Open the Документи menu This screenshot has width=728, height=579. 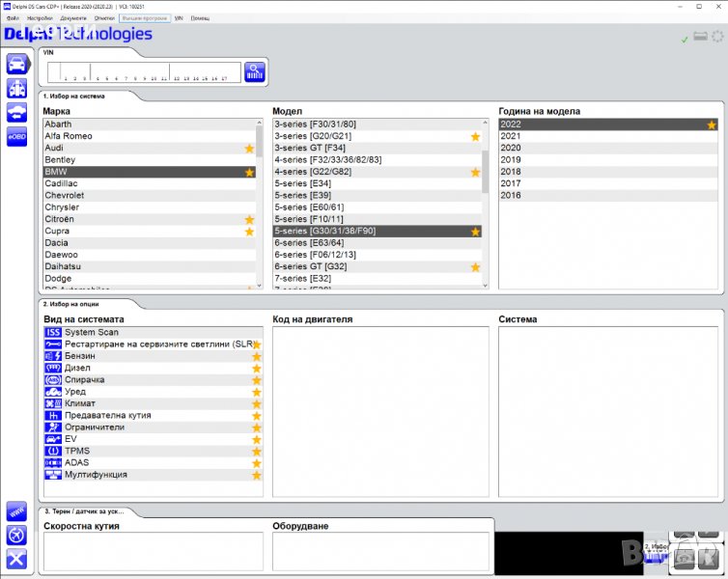coord(72,18)
